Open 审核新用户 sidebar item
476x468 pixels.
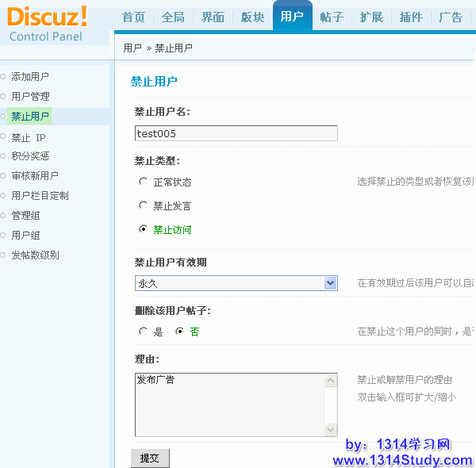35,176
